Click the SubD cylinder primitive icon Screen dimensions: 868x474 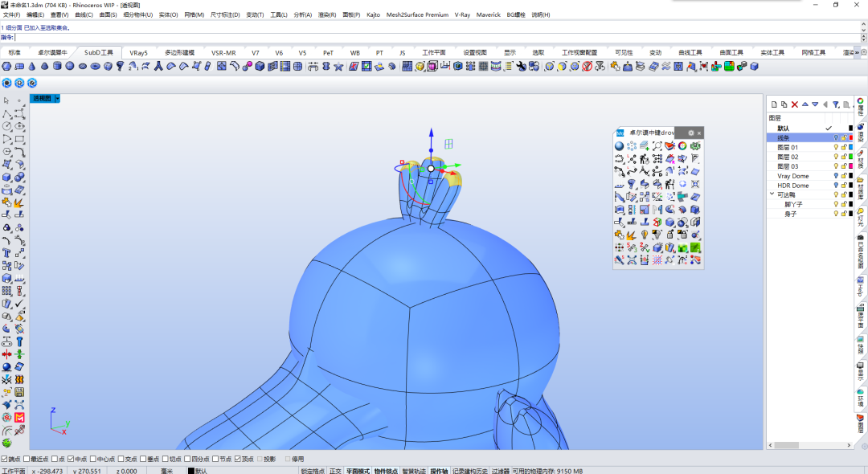[x=57, y=67]
